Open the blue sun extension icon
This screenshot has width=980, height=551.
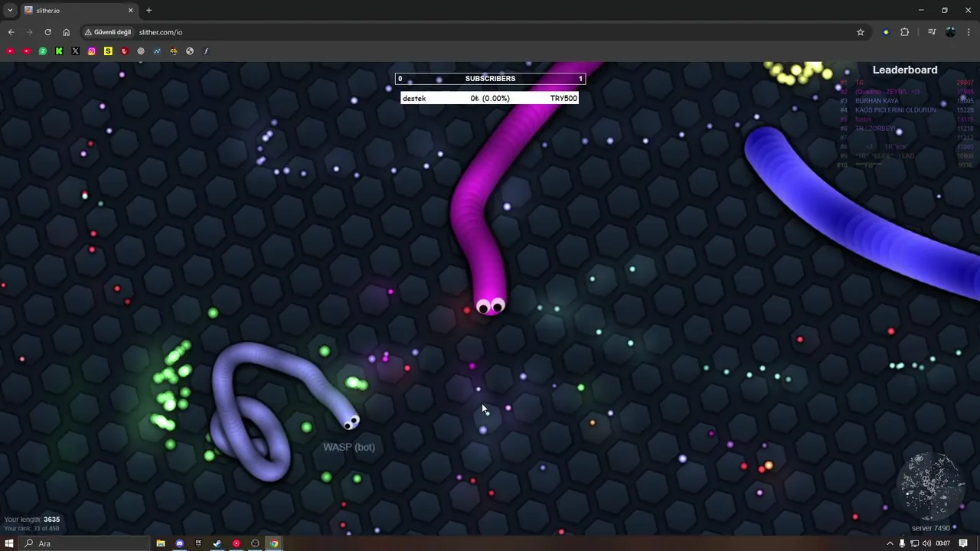[886, 32]
